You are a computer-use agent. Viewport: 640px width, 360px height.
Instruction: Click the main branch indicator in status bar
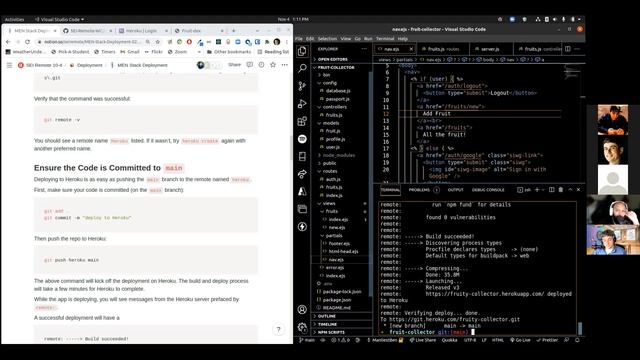(307, 340)
